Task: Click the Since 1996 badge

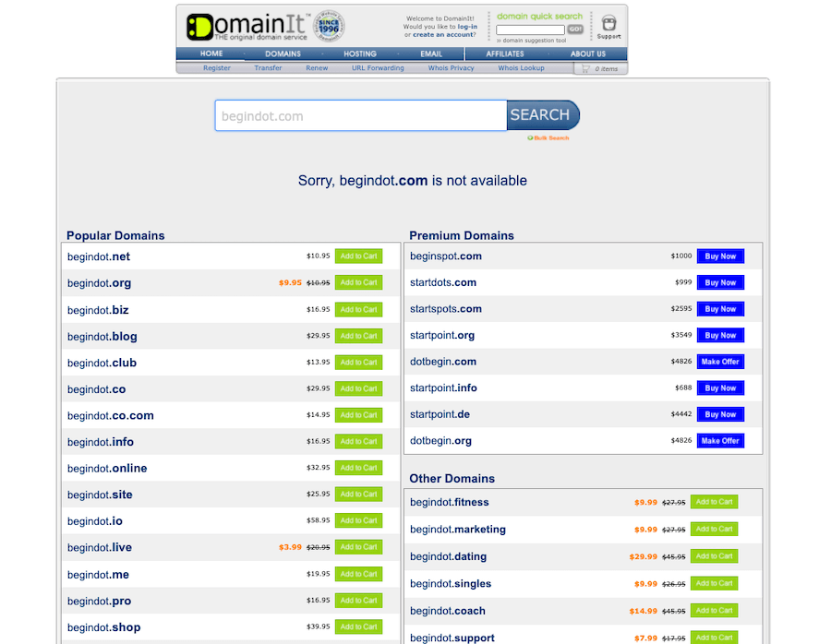Action: [x=329, y=26]
